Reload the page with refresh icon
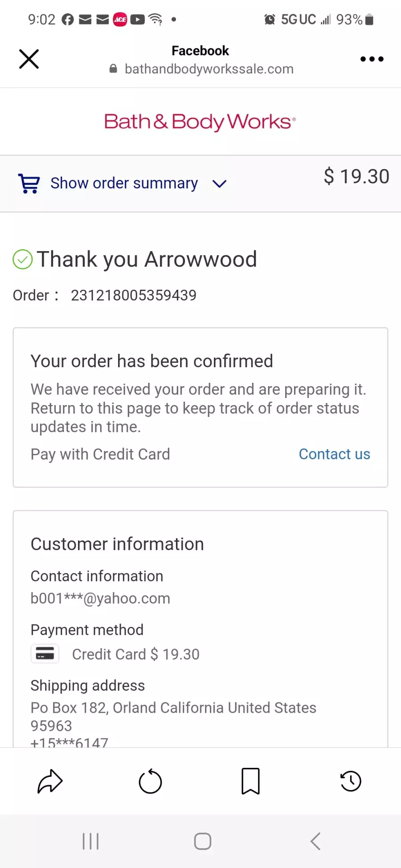 (x=150, y=781)
